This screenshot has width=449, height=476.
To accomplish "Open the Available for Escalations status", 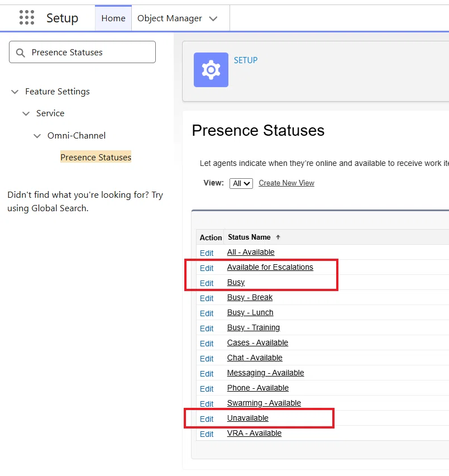I will (270, 267).
